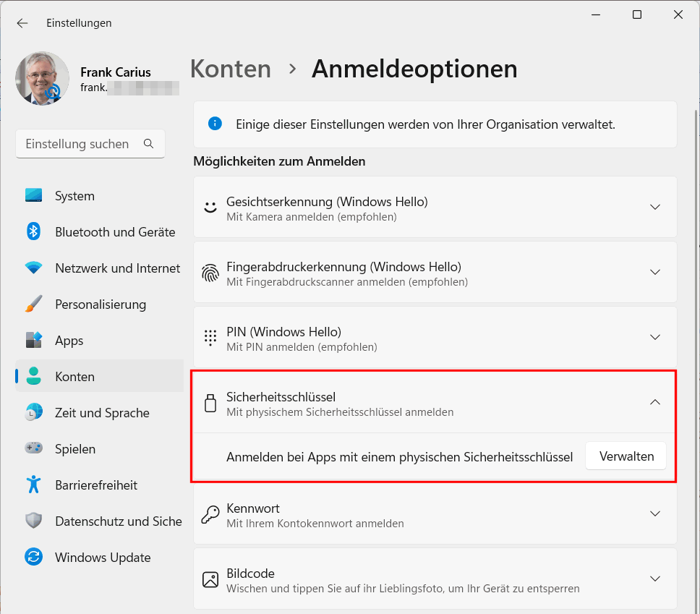This screenshot has width=700, height=614.
Task: Expand Bildcode section chevron
Action: click(x=655, y=579)
